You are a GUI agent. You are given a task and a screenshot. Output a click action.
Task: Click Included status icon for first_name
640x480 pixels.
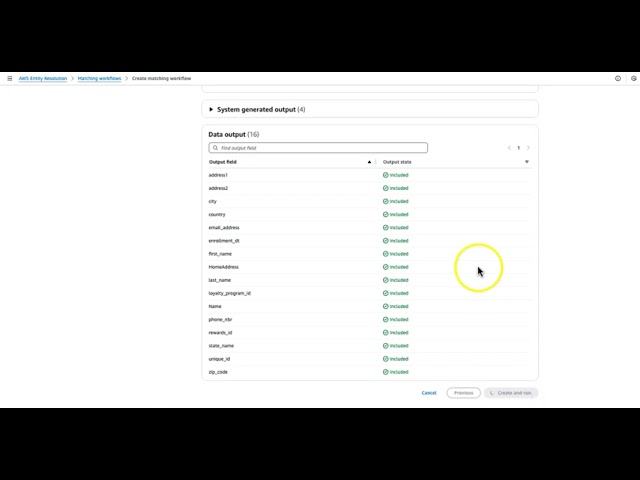point(385,254)
